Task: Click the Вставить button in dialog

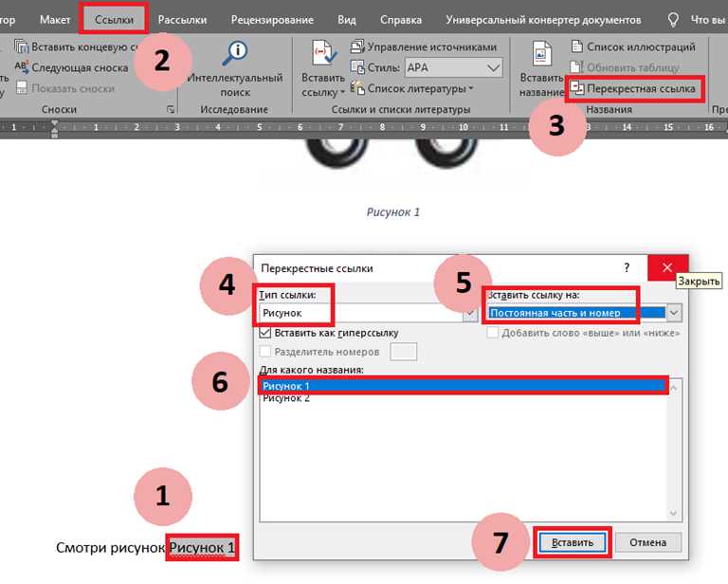Action: click(x=572, y=542)
